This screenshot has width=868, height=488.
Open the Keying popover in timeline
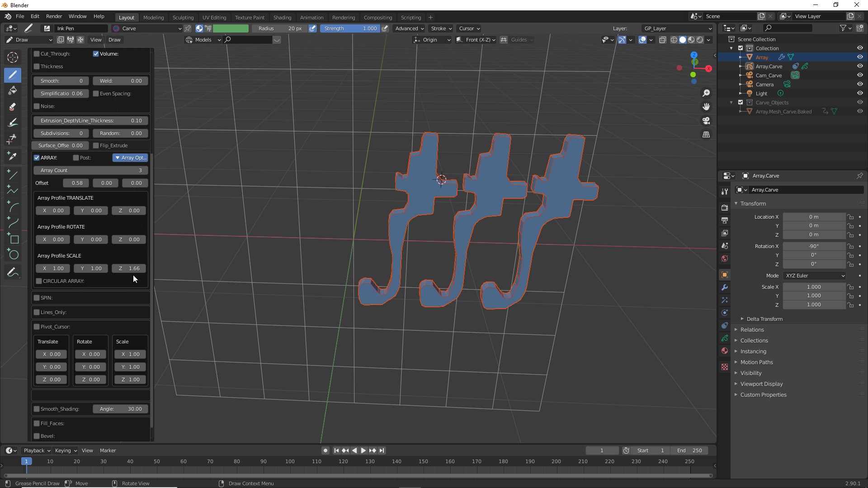(x=66, y=450)
